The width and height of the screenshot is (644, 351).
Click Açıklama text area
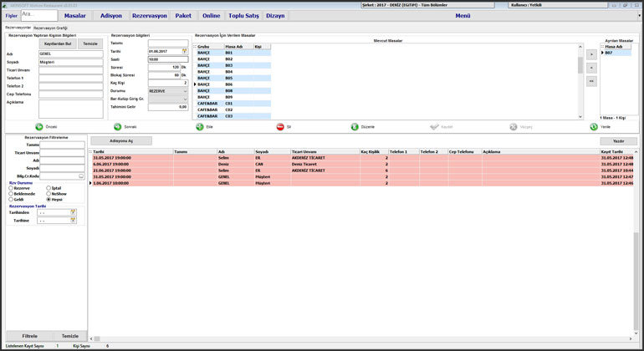point(70,109)
